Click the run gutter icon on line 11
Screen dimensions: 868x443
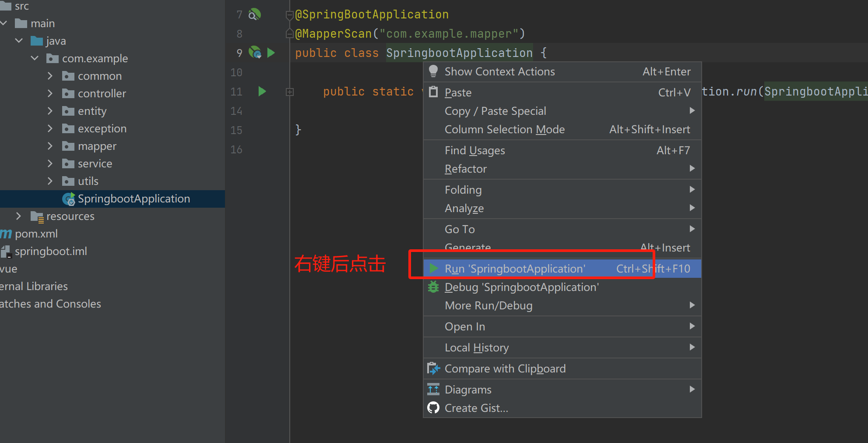tap(262, 91)
